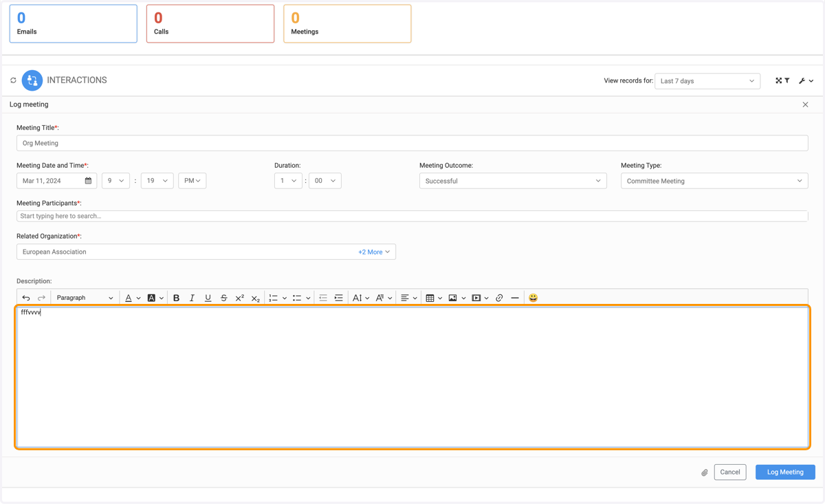Select the Calls counter card
825x504 pixels.
tap(210, 23)
